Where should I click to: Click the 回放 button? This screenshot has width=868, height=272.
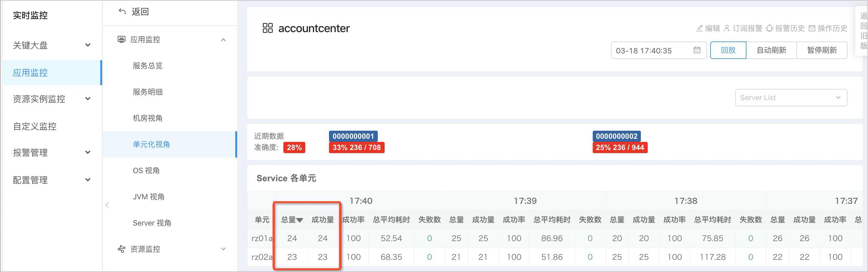pos(728,50)
